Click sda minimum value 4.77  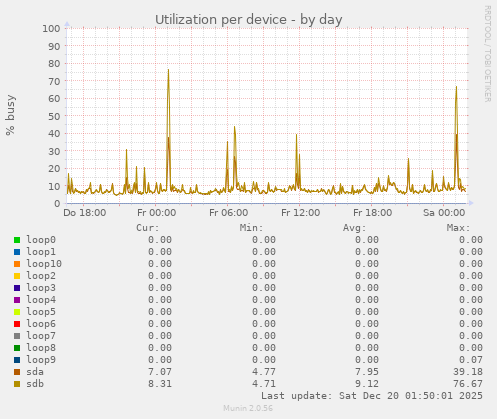[264, 372]
